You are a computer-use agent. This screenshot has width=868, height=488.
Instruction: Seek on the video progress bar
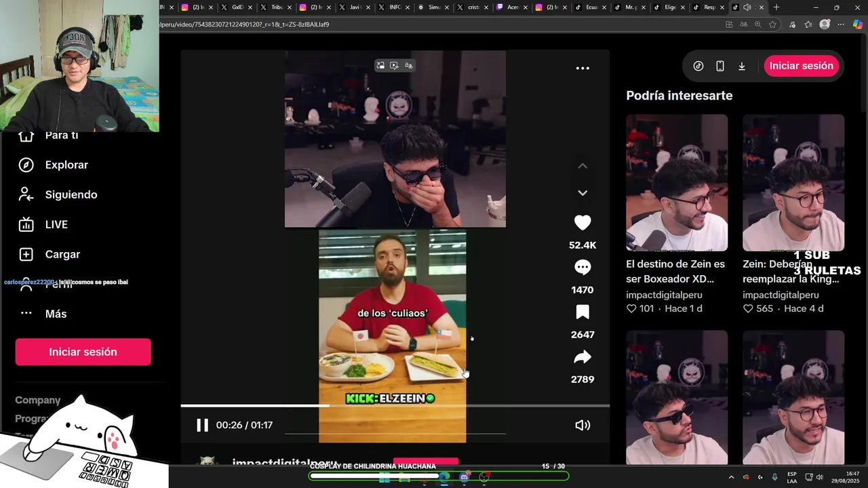coord(395,406)
